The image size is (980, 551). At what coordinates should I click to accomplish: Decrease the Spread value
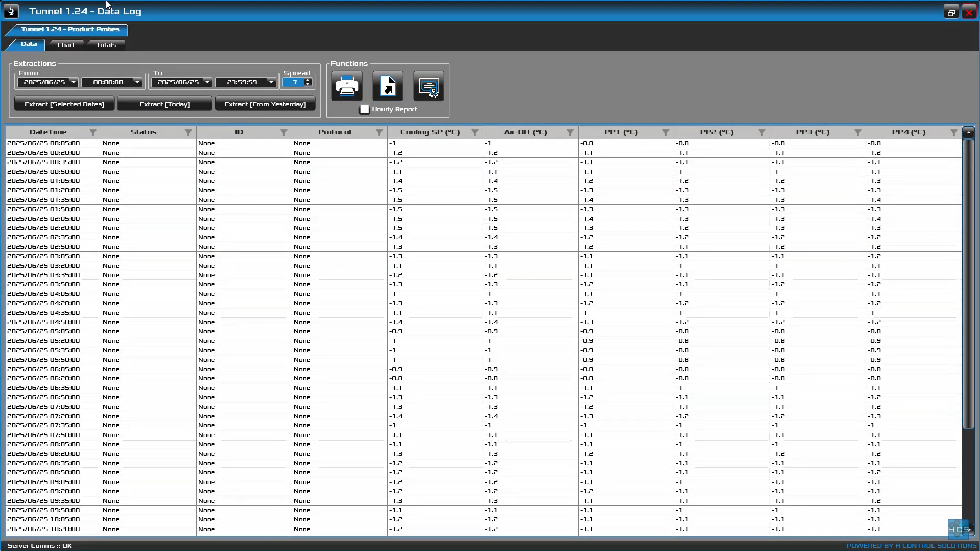(x=308, y=84)
